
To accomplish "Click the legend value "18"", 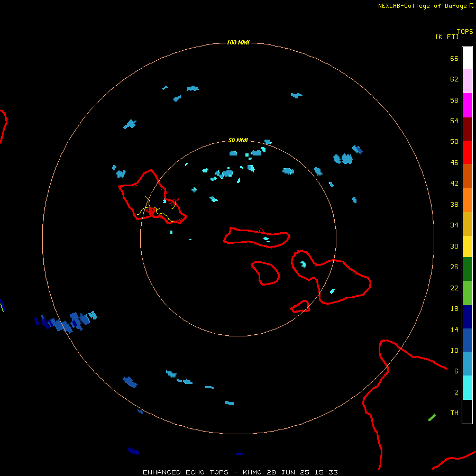I will pyautogui.click(x=454, y=309).
